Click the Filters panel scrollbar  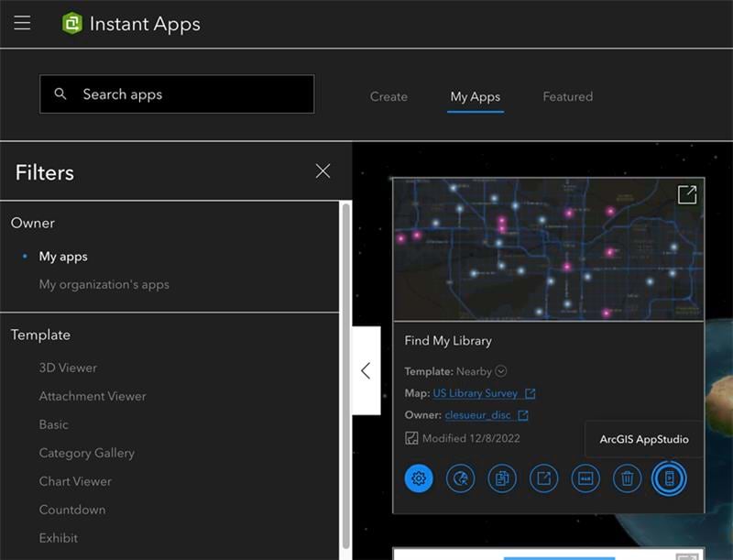(x=346, y=377)
